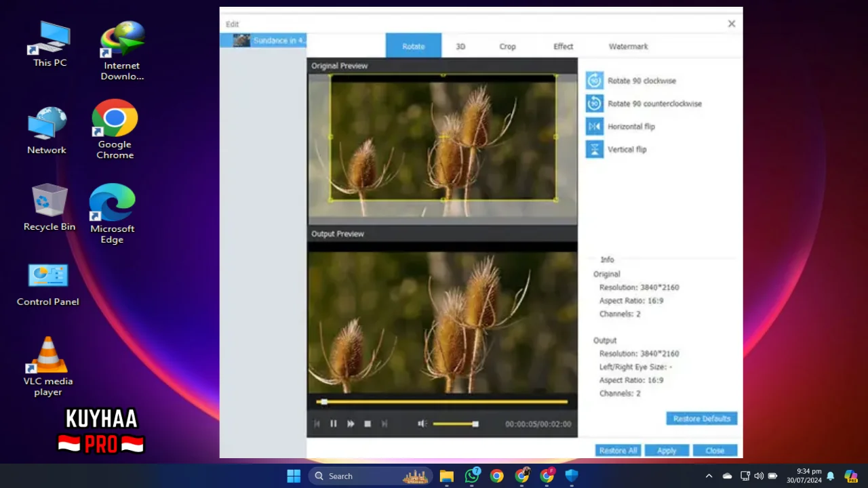Viewport: 868px width, 488px height.
Task: Select the Network desktop icon
Action: coord(47,131)
